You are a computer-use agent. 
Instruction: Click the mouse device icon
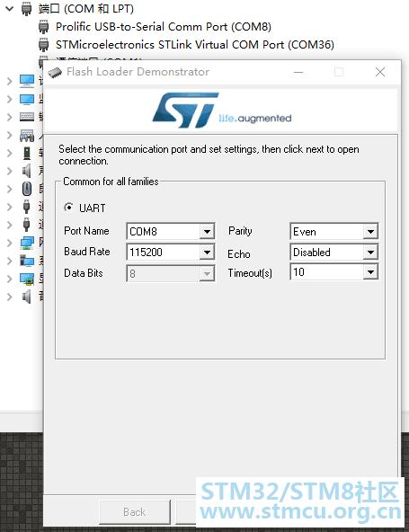coord(27,189)
